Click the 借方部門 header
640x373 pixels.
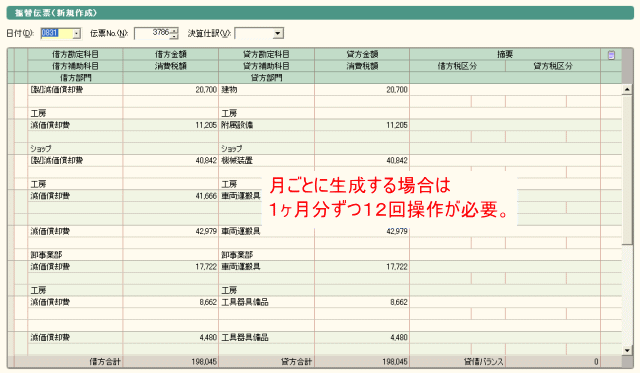coord(75,78)
